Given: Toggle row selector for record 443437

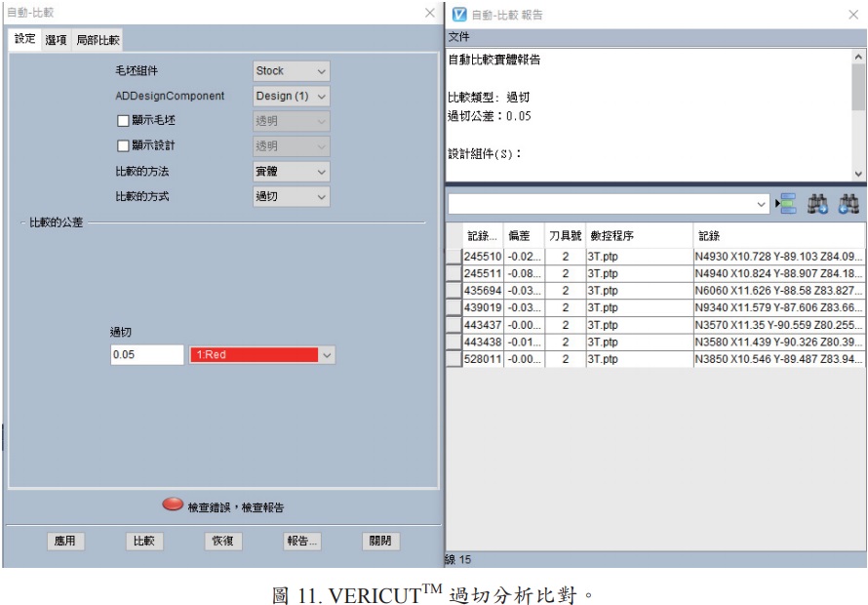Looking at the screenshot, I should pyautogui.click(x=454, y=325).
